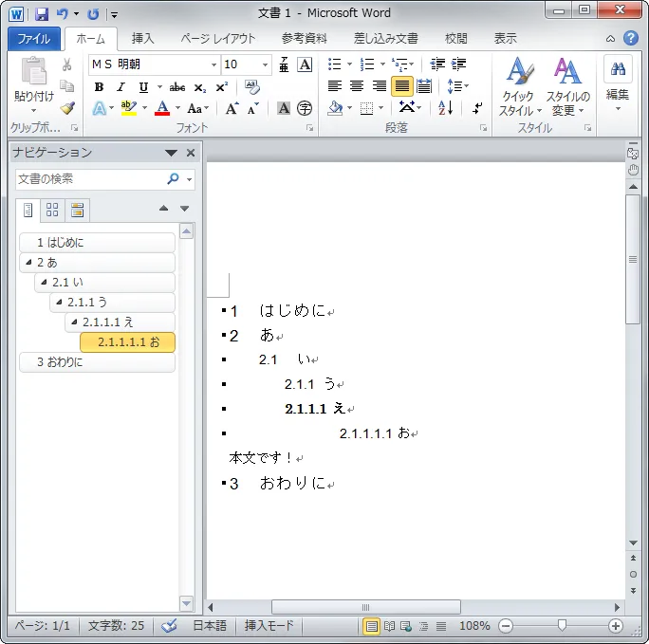Toggle bold formatting

[99, 87]
